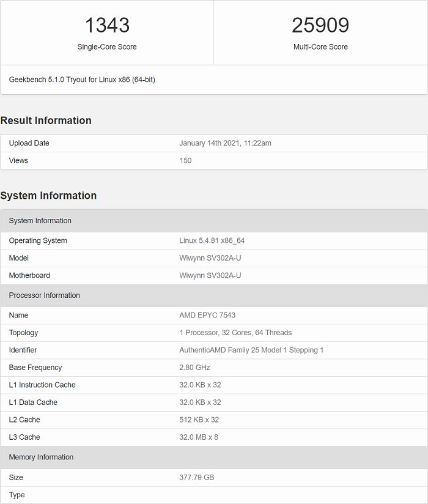This screenshot has height=504, width=428.
Task: Click the upload date January 14th 2021
Action: [225, 143]
